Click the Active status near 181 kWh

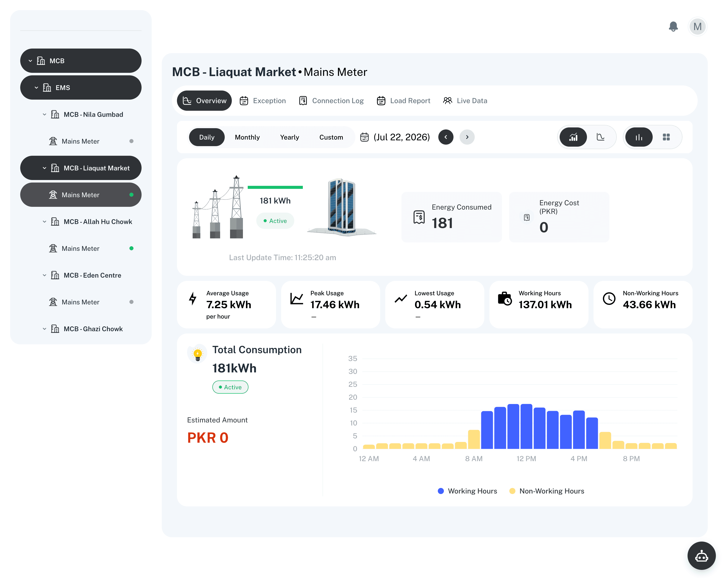275,220
